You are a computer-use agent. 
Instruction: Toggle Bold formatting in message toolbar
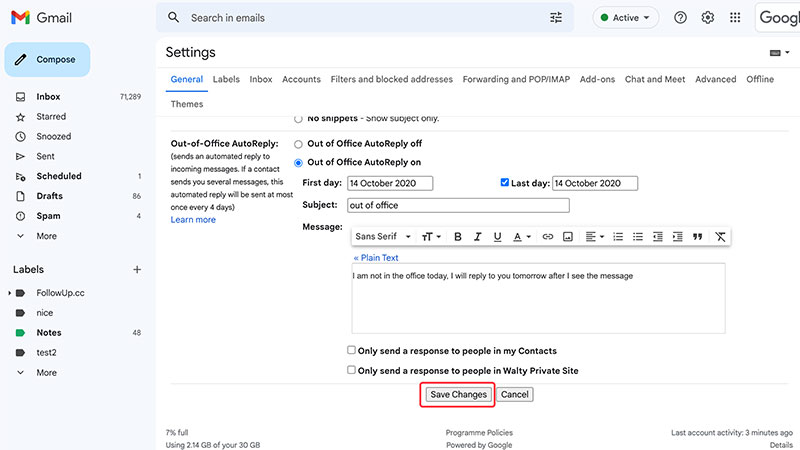[x=458, y=237]
